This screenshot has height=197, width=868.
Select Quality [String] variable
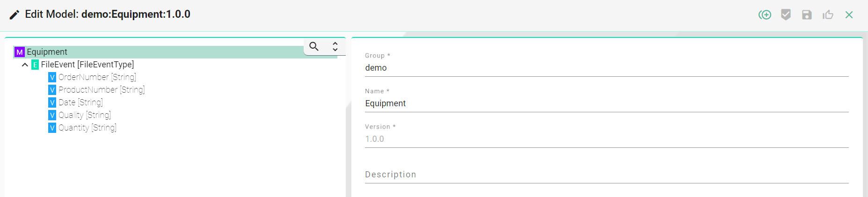click(x=85, y=115)
